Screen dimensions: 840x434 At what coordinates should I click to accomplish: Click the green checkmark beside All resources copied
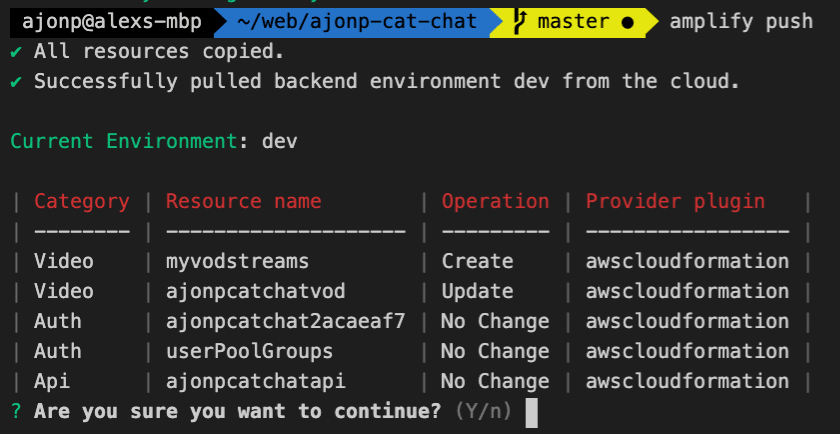17,52
